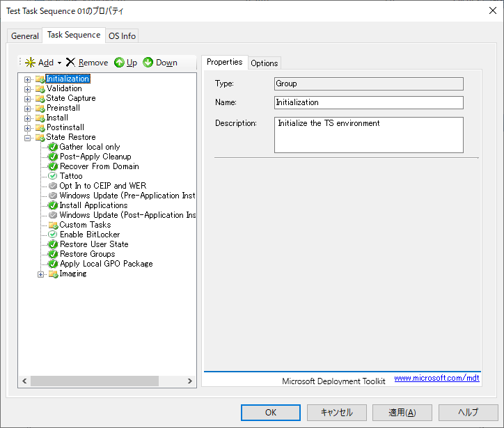Click the tree scrollbar right arrow
Screen dimensions: 504x428
coord(190,381)
